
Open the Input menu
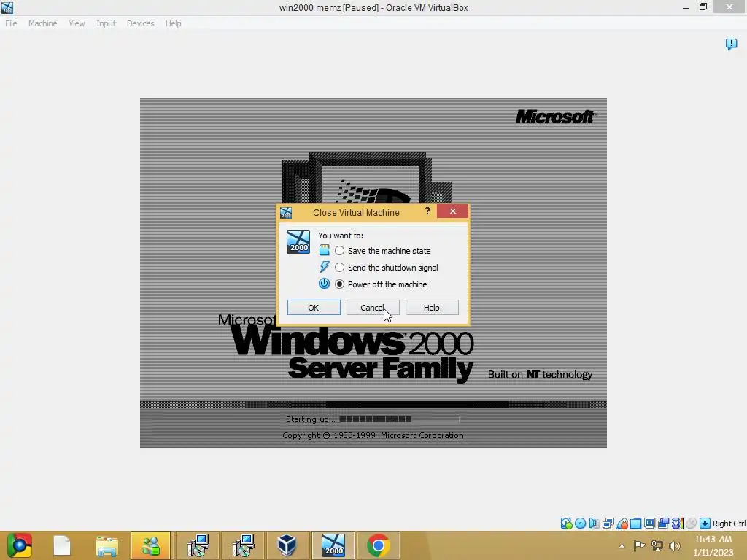coord(106,23)
